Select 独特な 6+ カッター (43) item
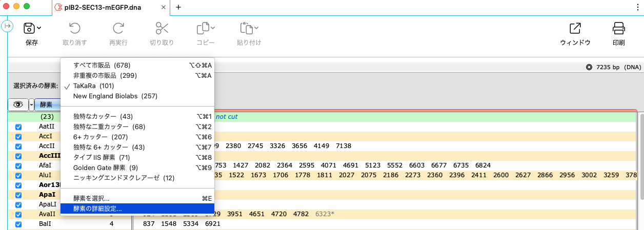The height and width of the screenshot is (230, 644). pyautogui.click(x=137, y=147)
